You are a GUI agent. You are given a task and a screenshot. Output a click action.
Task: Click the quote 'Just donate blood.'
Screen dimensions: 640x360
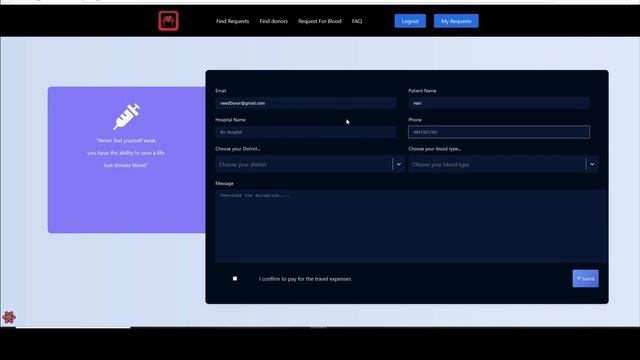(126, 165)
